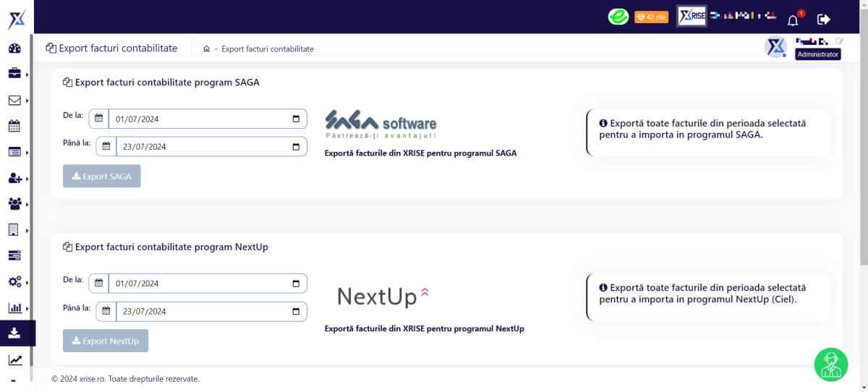Open date picker for NextUp 'De la' field
868x392 pixels.
point(296,284)
